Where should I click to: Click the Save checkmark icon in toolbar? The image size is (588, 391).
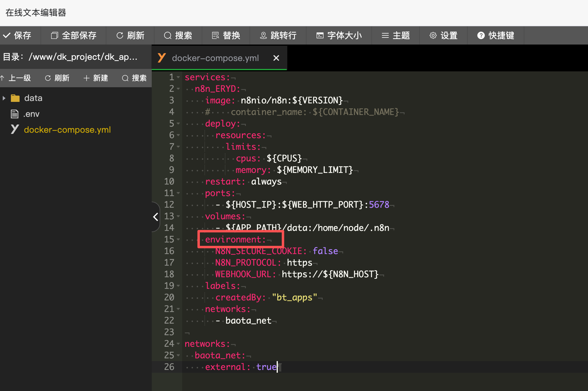[x=7, y=36]
